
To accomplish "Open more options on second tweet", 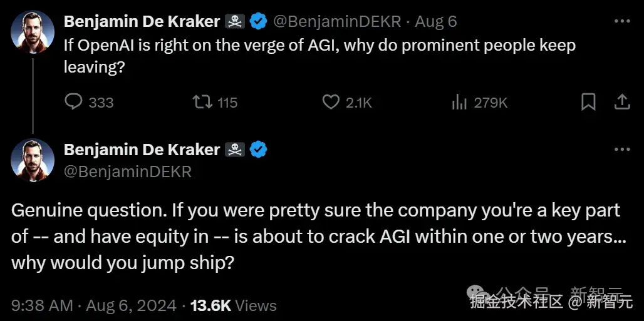I will coord(621,150).
